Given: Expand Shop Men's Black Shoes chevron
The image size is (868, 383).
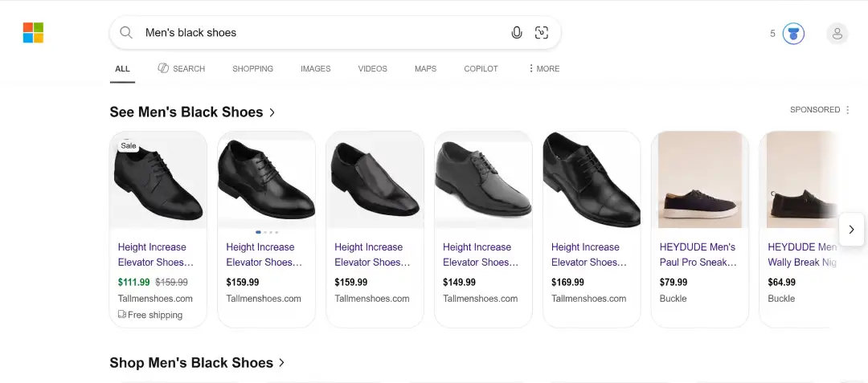Looking at the screenshot, I should pyautogui.click(x=282, y=363).
